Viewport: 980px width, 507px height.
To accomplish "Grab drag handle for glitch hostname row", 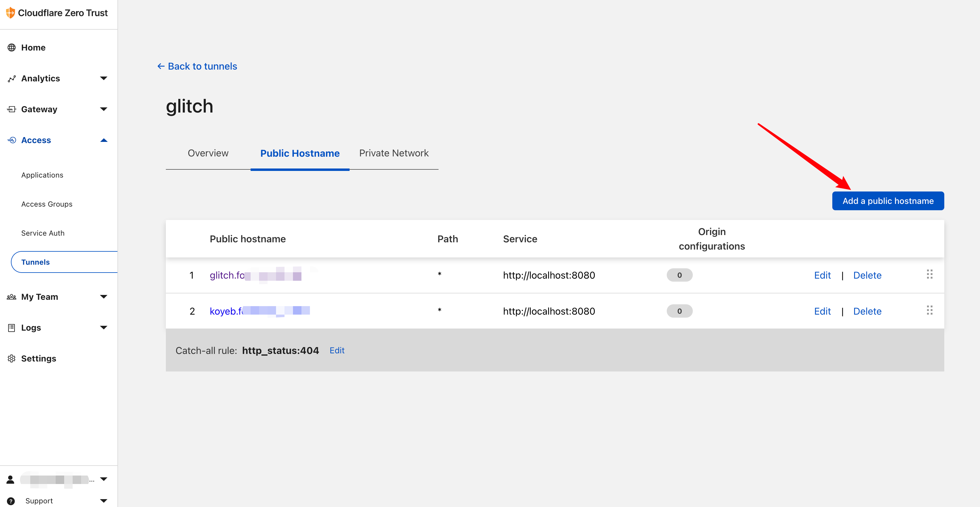I will click(929, 274).
